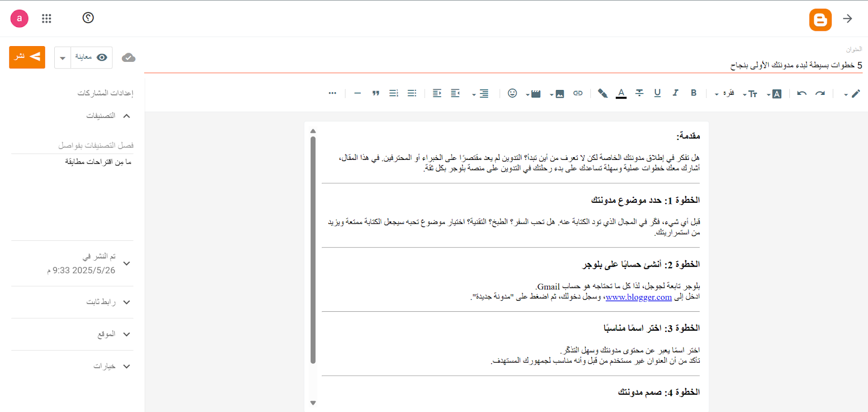Toggle underline formatting
868x412 pixels.
(x=658, y=93)
